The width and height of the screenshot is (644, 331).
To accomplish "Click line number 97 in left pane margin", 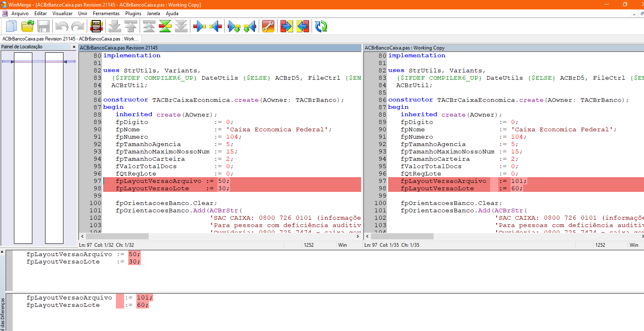I will tap(97, 181).
